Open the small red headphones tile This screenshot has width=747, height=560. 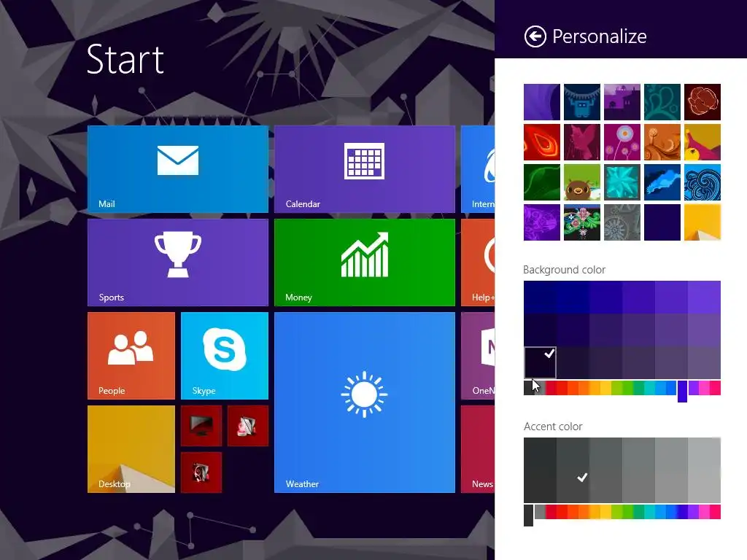(201, 472)
